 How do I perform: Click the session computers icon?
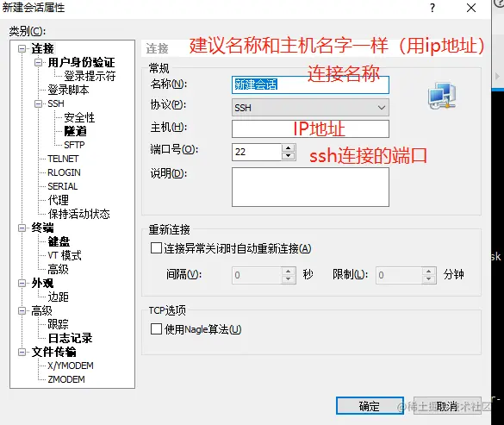click(x=442, y=96)
